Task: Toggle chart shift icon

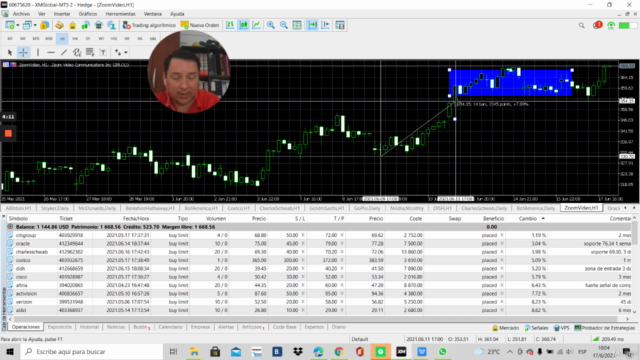Action: click(325, 25)
